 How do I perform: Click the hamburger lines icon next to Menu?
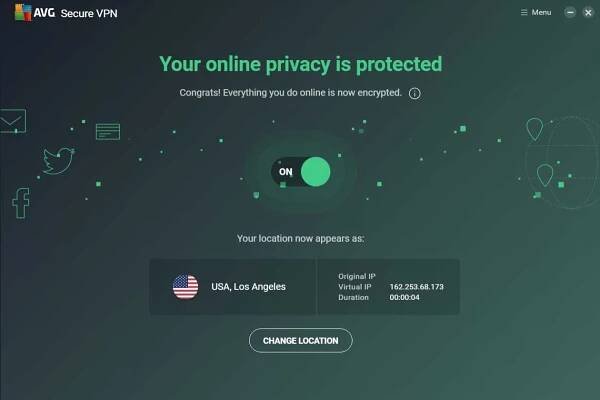click(x=524, y=13)
